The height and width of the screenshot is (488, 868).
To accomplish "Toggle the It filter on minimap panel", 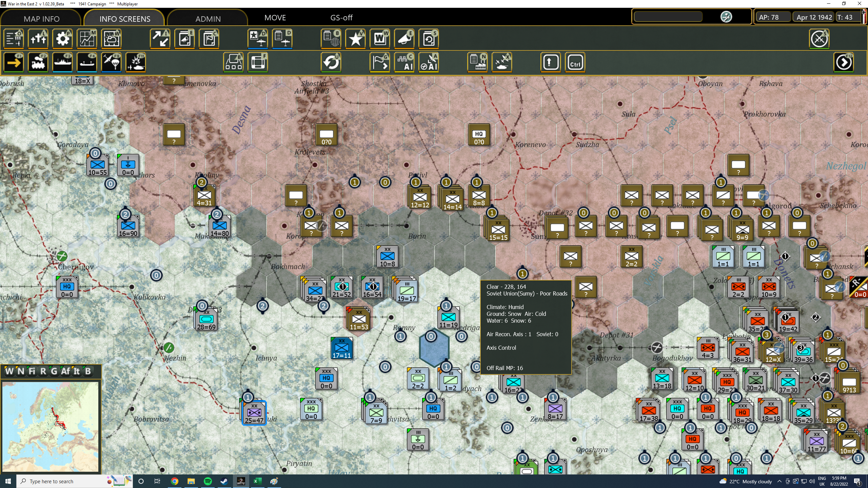I will tap(77, 371).
